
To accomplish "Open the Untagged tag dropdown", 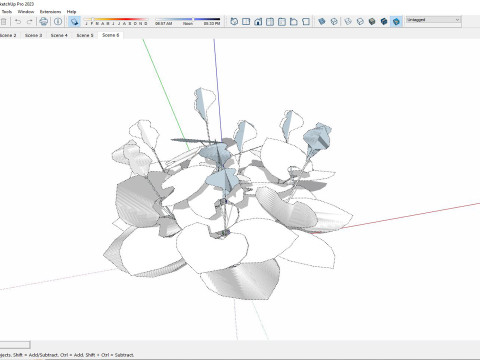I will tap(433, 20).
